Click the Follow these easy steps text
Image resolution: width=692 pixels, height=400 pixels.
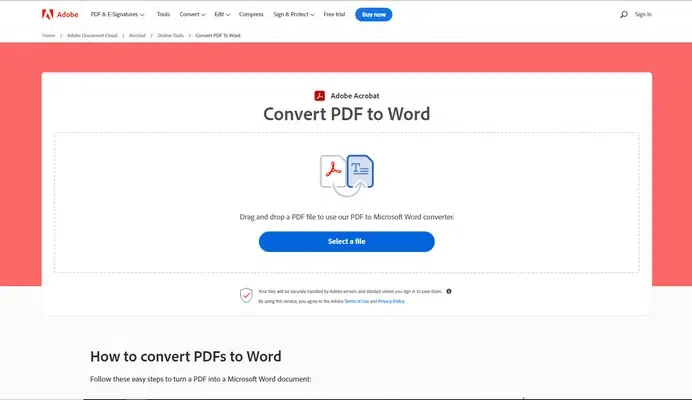(201, 379)
